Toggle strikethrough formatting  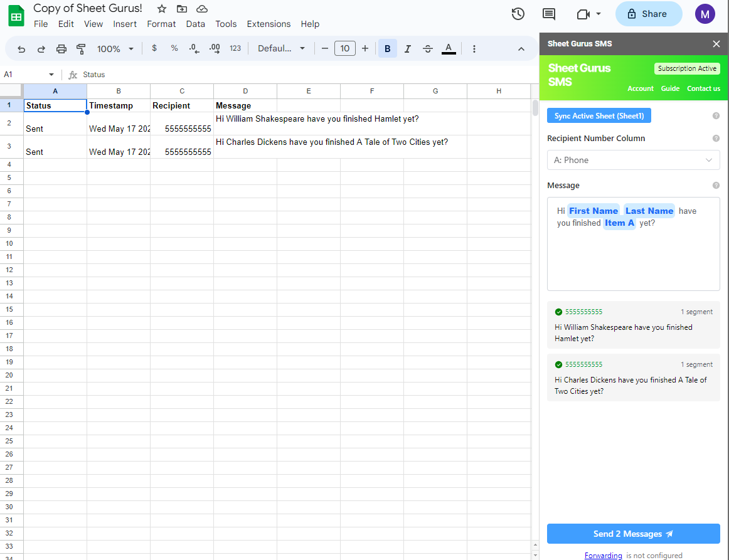[x=428, y=49]
